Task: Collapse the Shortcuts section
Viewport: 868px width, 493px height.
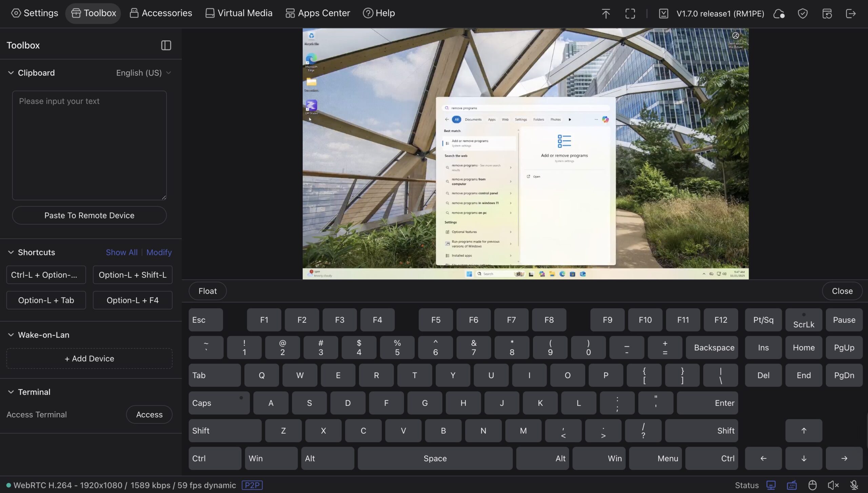Action: [x=11, y=252]
